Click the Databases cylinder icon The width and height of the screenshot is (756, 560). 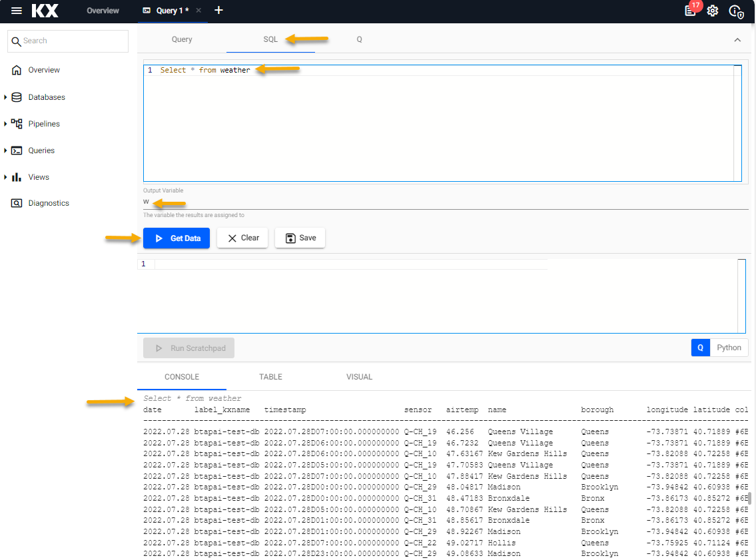click(17, 97)
